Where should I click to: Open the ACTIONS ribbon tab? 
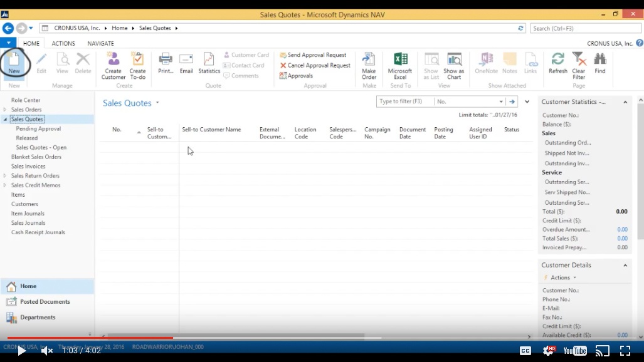(63, 43)
